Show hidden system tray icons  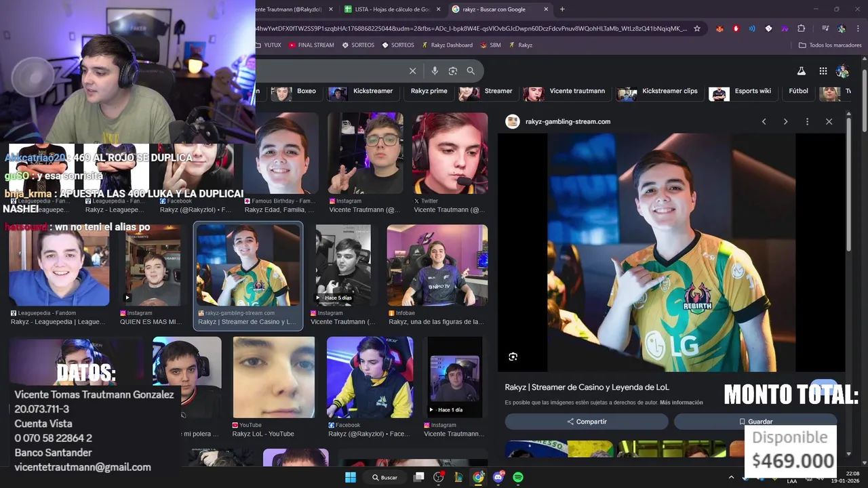click(731, 477)
